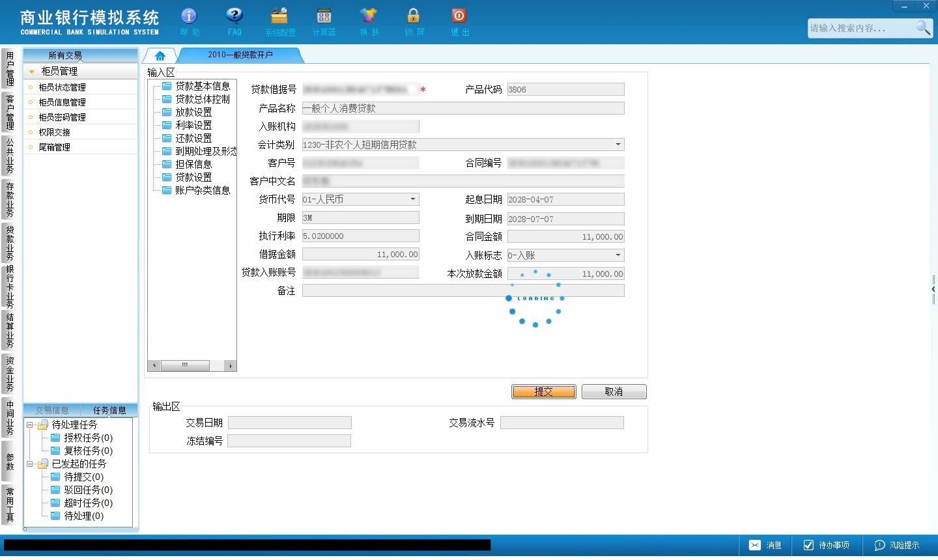This screenshot has width=938, height=560.
Task: Open the 会计类别 dropdown
Action: click(x=618, y=145)
